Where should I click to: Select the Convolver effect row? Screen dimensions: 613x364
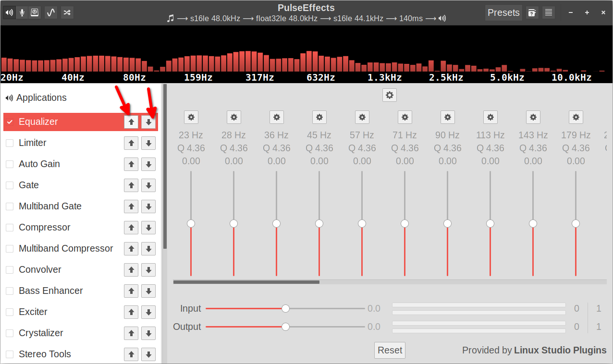81,270
